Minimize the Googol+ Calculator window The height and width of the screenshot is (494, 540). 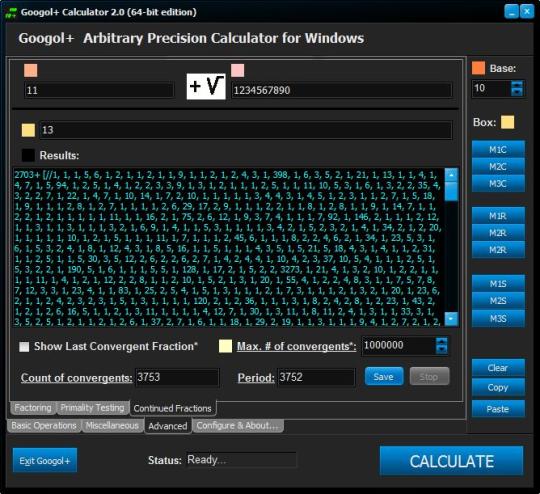pyautogui.click(x=511, y=12)
